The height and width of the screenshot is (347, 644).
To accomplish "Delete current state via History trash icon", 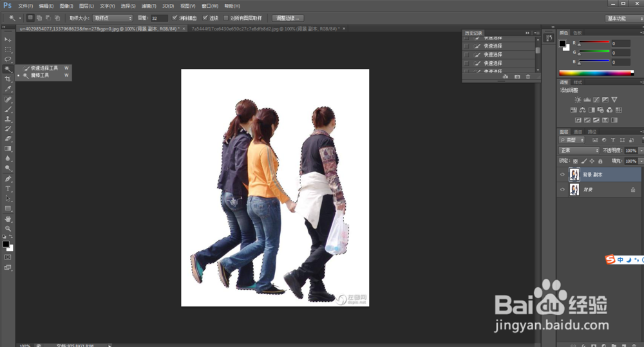I will pyautogui.click(x=528, y=77).
